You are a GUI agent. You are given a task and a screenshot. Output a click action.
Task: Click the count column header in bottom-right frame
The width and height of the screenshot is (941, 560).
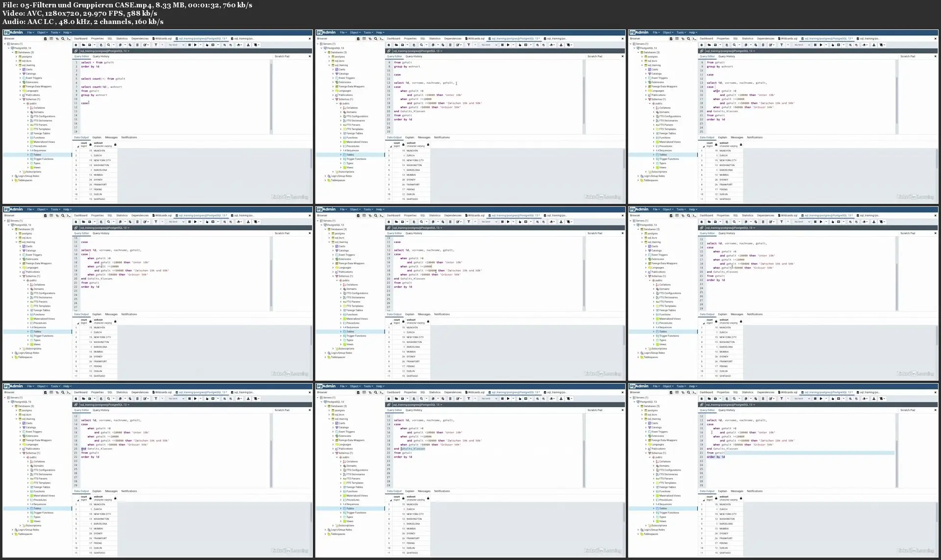710,498
